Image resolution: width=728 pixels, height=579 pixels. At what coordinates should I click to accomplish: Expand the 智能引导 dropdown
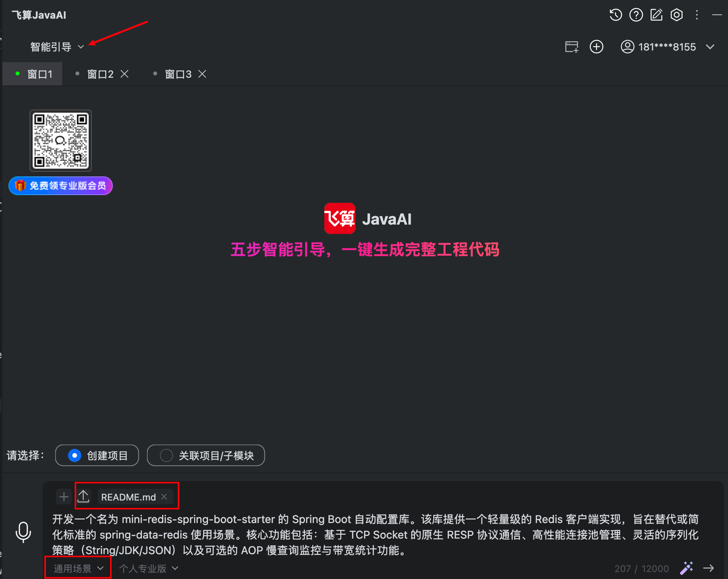point(57,47)
